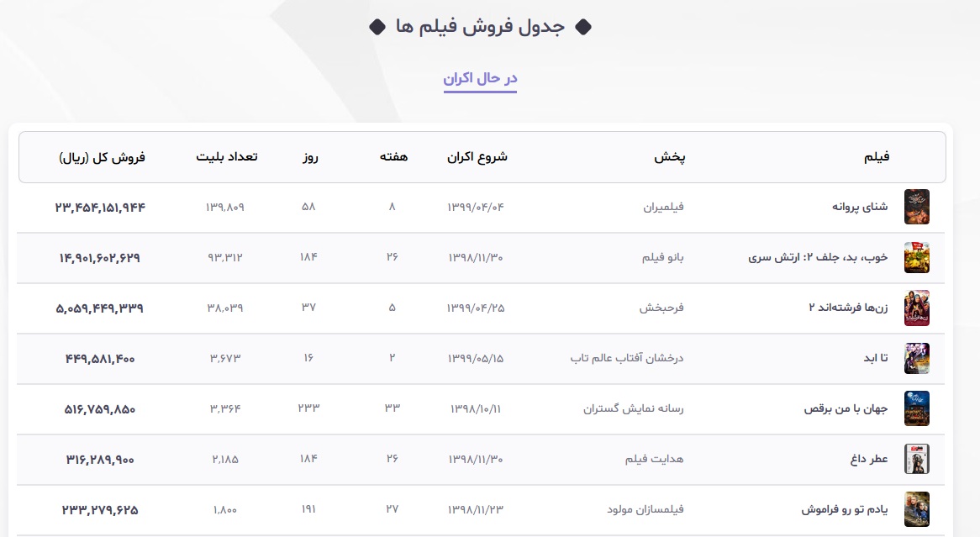
Task: Click the زن‌ها فرشته‌اند ۲ poster thumbnail
Action: (x=916, y=308)
